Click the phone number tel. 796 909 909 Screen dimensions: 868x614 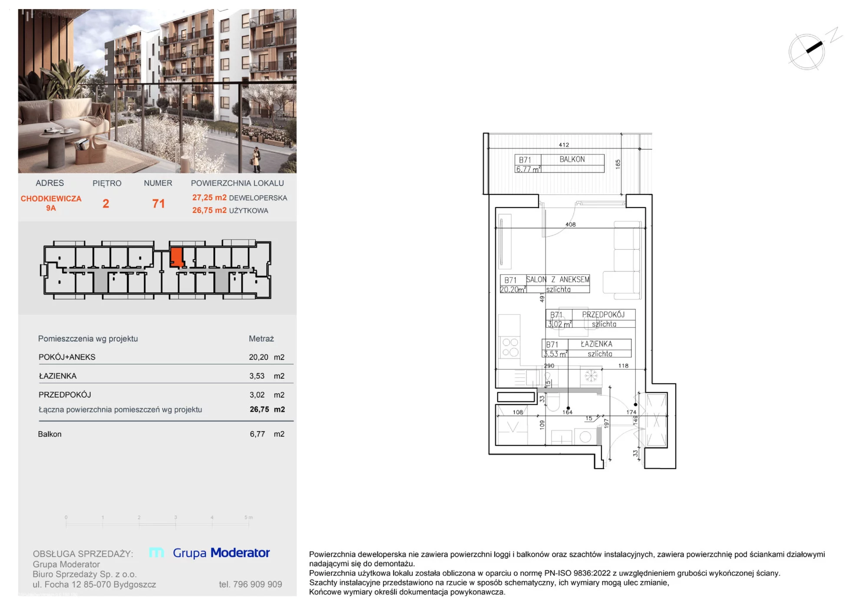[250, 584]
